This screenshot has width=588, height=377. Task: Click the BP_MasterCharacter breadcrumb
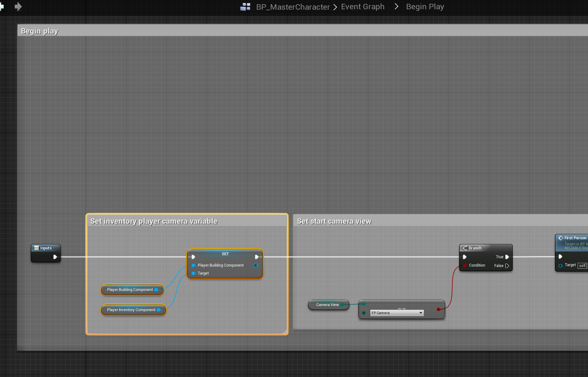293,7
